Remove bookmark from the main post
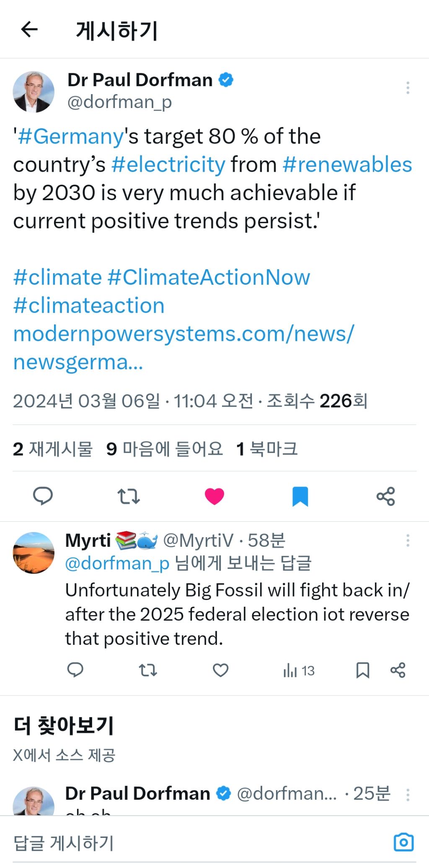 pos(300,496)
